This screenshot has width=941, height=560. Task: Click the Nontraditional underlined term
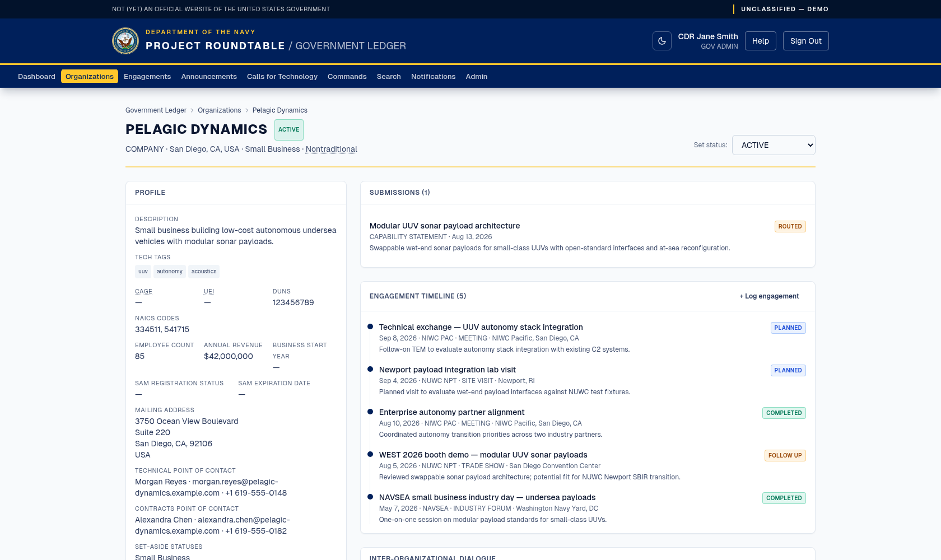pos(331,149)
